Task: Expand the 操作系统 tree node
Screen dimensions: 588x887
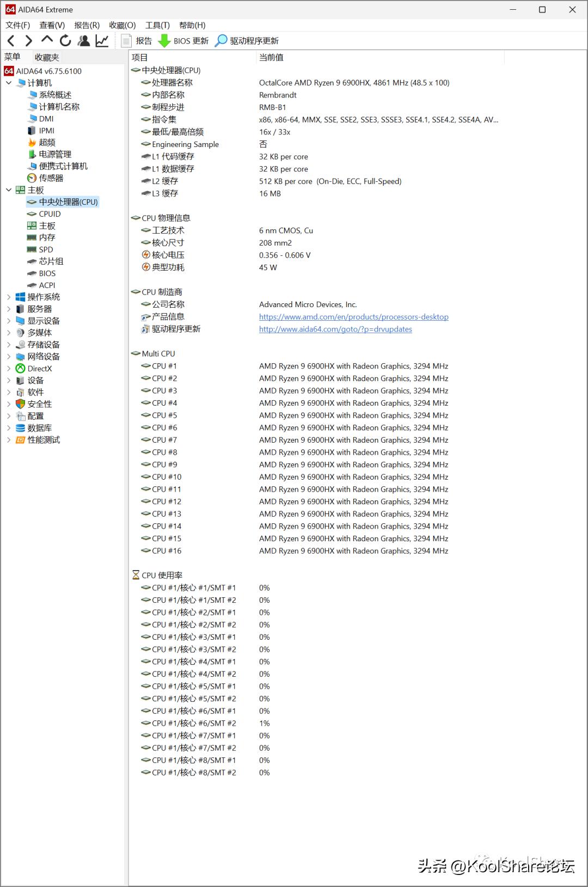Action: coord(9,297)
